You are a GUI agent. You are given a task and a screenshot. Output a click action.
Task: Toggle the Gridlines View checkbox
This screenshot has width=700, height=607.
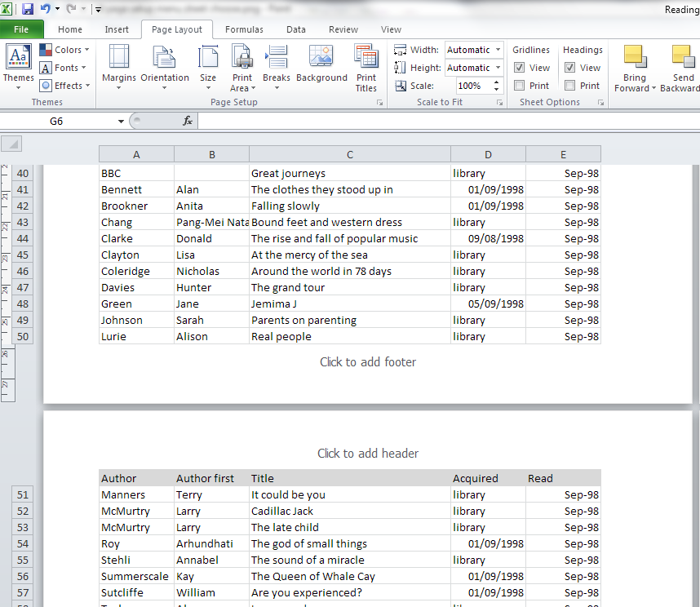520,68
